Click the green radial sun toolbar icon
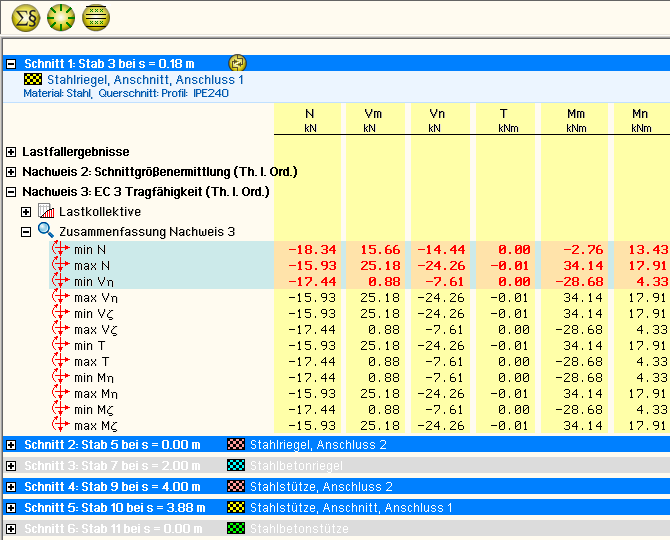 [x=61, y=17]
